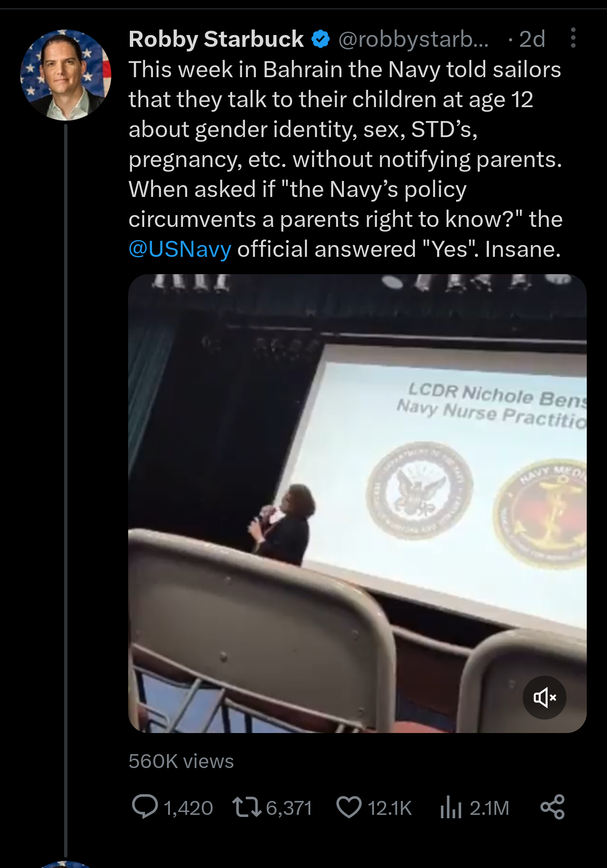Click the Robby Starbuck display name
Image resolution: width=607 pixels, height=868 pixels.
coord(216,39)
